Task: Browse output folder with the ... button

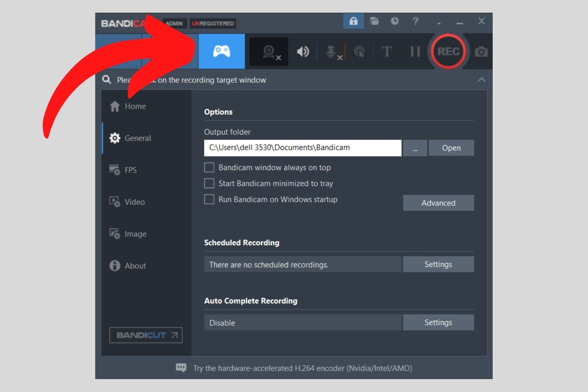Action: (x=415, y=148)
